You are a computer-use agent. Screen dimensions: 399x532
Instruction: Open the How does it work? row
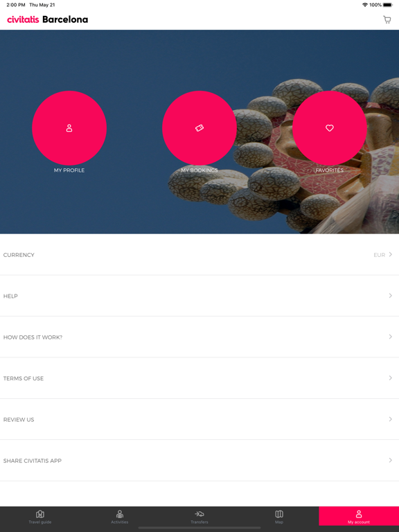(x=199, y=337)
